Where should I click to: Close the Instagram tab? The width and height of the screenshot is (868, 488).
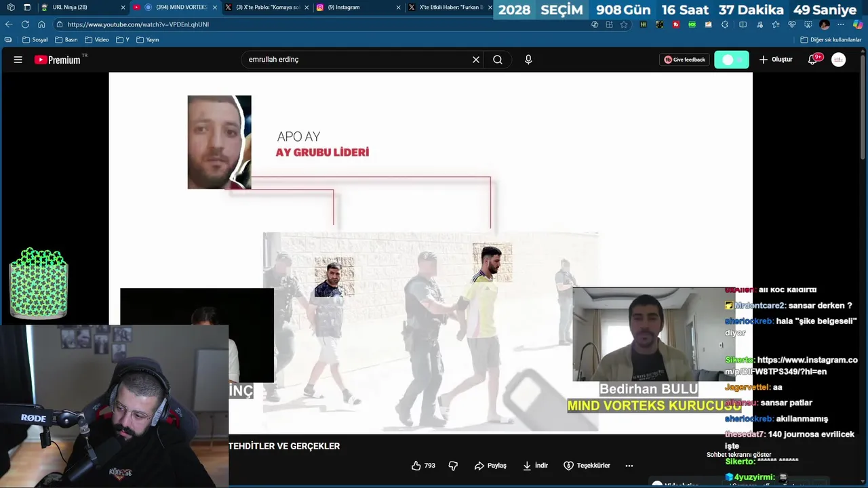pos(399,7)
